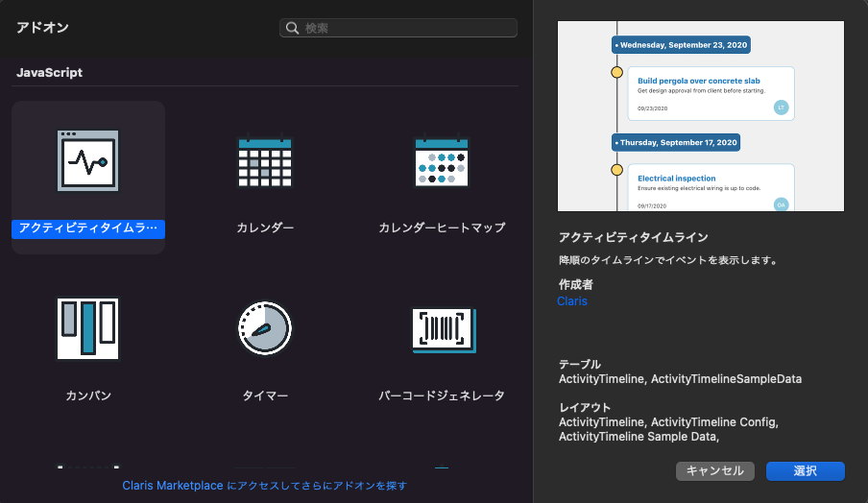This screenshot has height=503, width=868.
Task: Confirm with the 選択 button
Action: (805, 470)
